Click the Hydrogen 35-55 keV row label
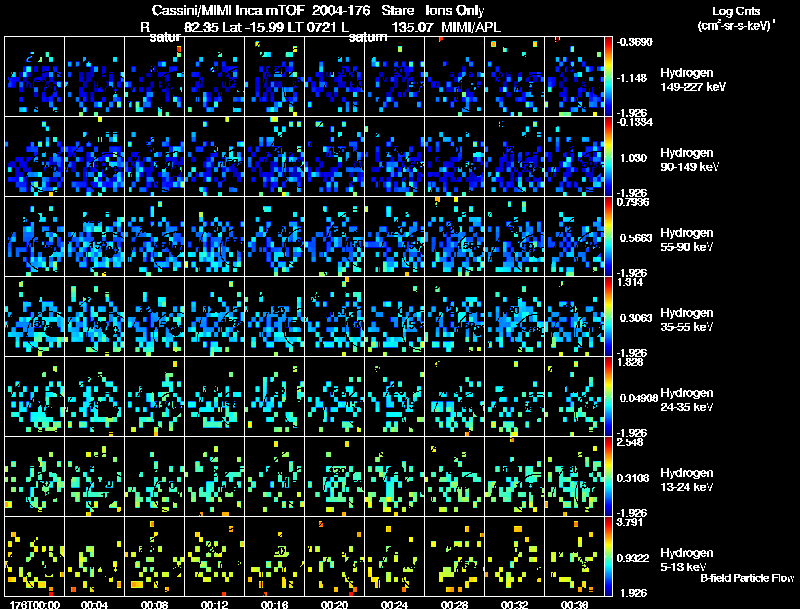This screenshot has width=800, height=609. pos(687,320)
